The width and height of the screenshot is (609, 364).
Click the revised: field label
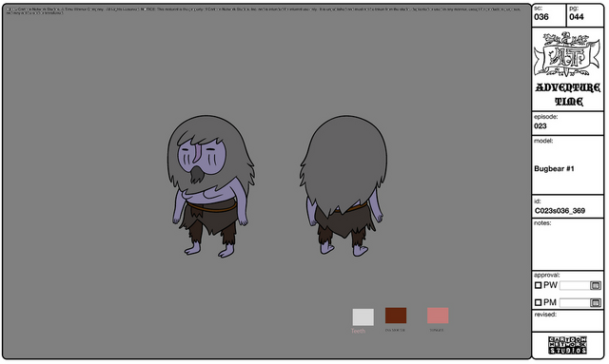click(x=545, y=315)
